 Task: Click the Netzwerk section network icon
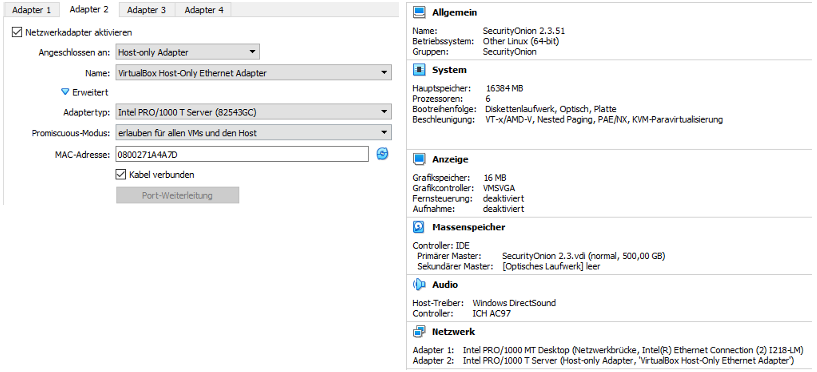419,331
